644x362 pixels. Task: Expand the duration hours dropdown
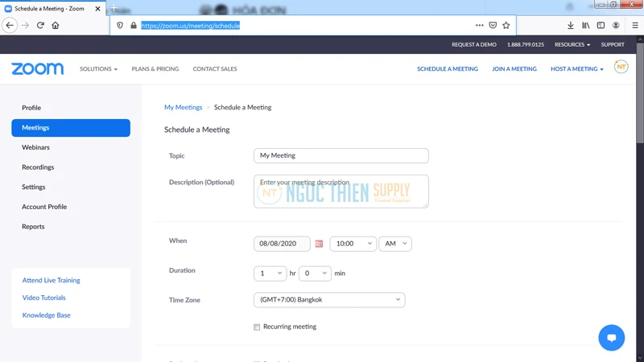270,274
